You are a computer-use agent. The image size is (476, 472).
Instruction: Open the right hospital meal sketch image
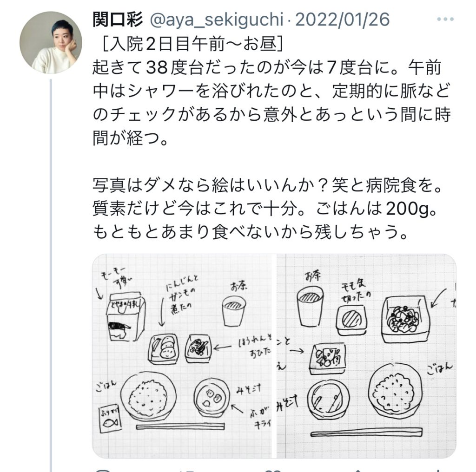click(366, 356)
